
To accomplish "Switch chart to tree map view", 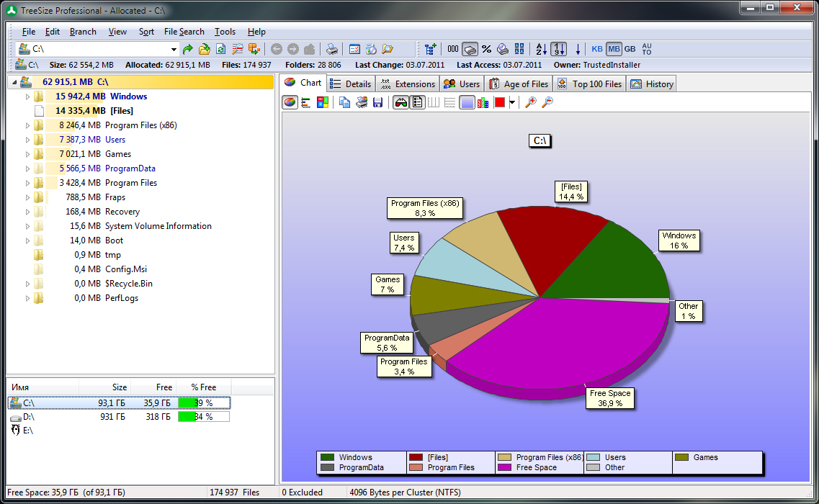I will coord(322,102).
